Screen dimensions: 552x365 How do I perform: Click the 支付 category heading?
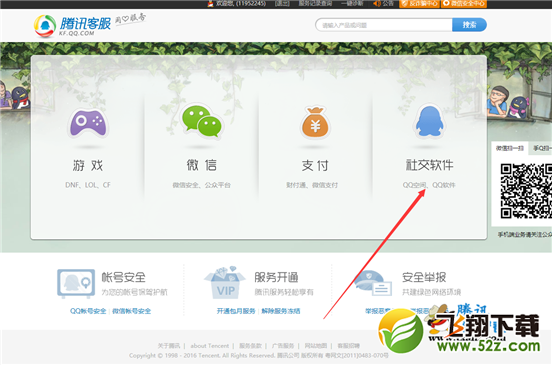[x=315, y=165]
